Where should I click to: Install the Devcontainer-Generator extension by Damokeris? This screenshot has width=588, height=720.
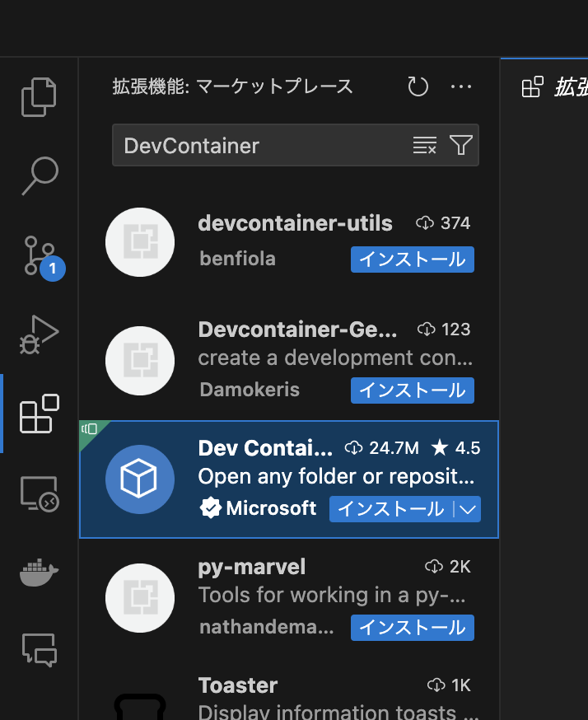[413, 390]
